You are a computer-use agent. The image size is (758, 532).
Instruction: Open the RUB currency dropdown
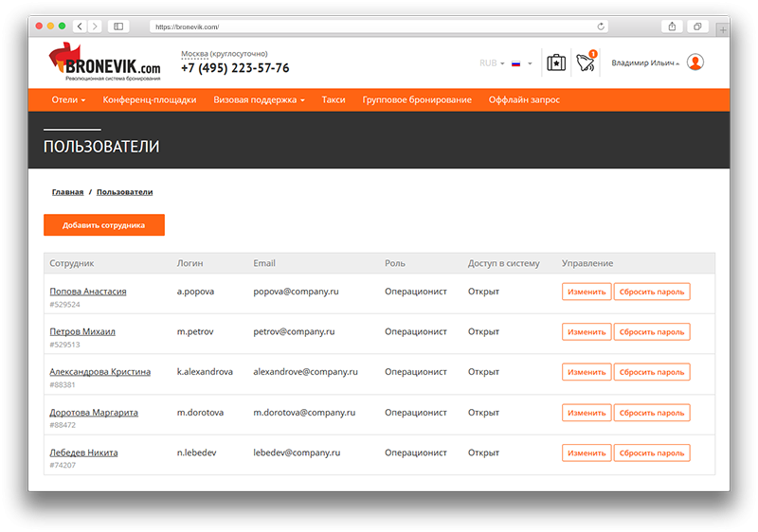coord(492,63)
